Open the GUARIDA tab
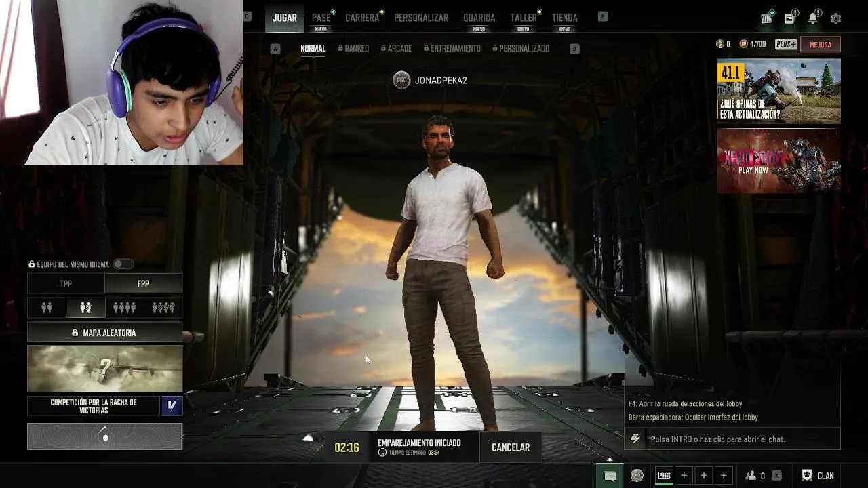 pos(479,18)
